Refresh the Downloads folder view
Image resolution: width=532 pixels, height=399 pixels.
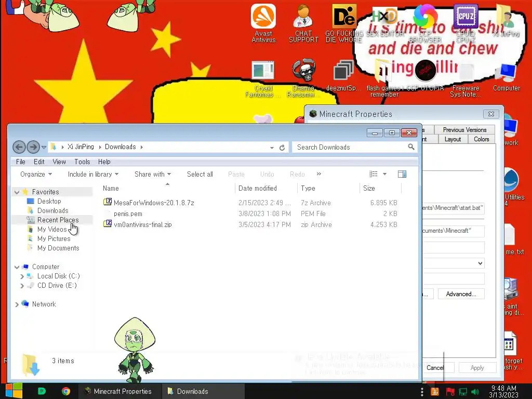pyautogui.click(x=282, y=148)
